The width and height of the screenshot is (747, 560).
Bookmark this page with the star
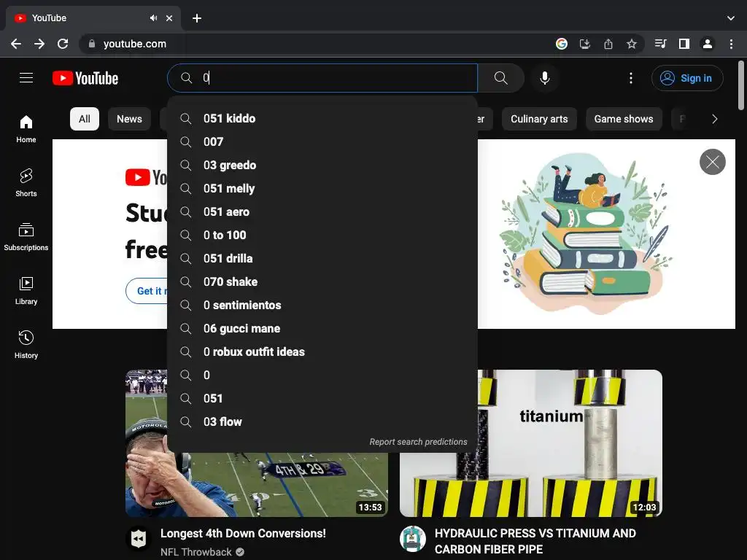(x=632, y=44)
